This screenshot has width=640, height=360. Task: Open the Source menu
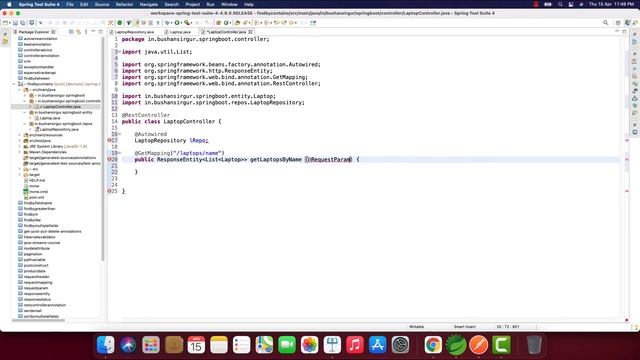[x=102, y=4]
